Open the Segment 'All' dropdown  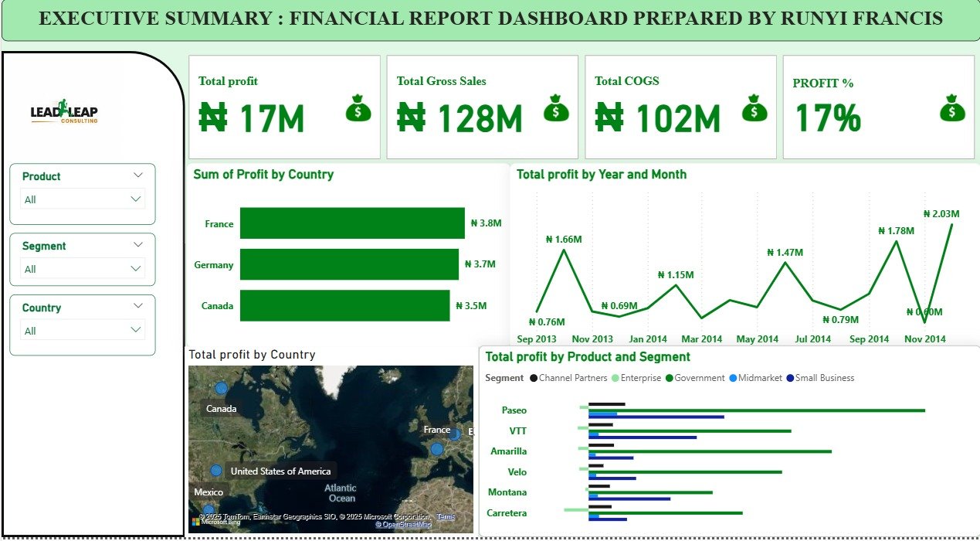point(83,269)
